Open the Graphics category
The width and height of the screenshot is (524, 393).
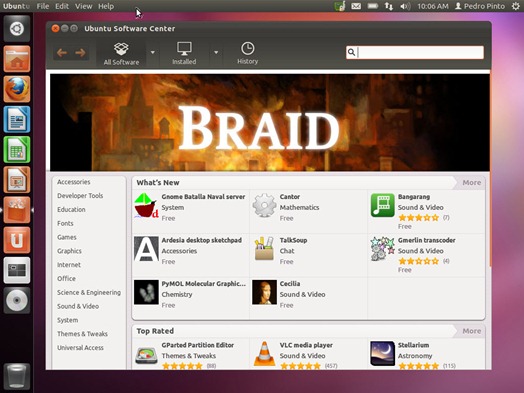pyautogui.click(x=69, y=251)
